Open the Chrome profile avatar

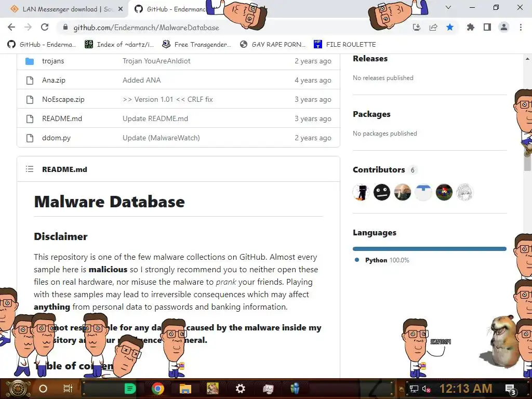point(504,27)
